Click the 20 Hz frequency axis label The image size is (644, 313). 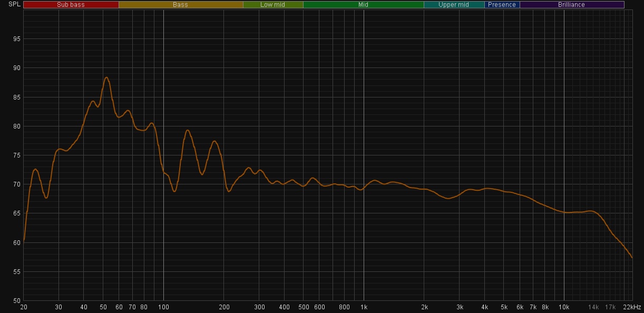(x=24, y=307)
